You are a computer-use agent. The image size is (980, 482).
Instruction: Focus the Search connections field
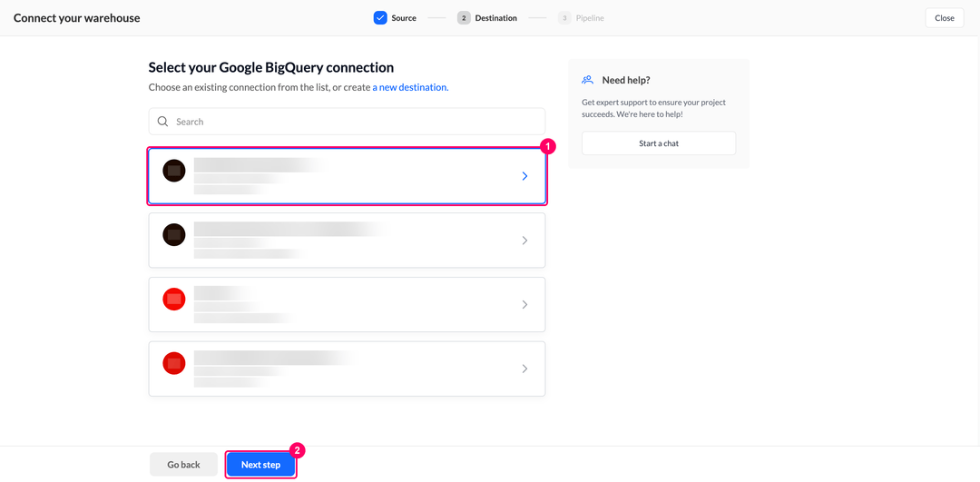[347, 122]
